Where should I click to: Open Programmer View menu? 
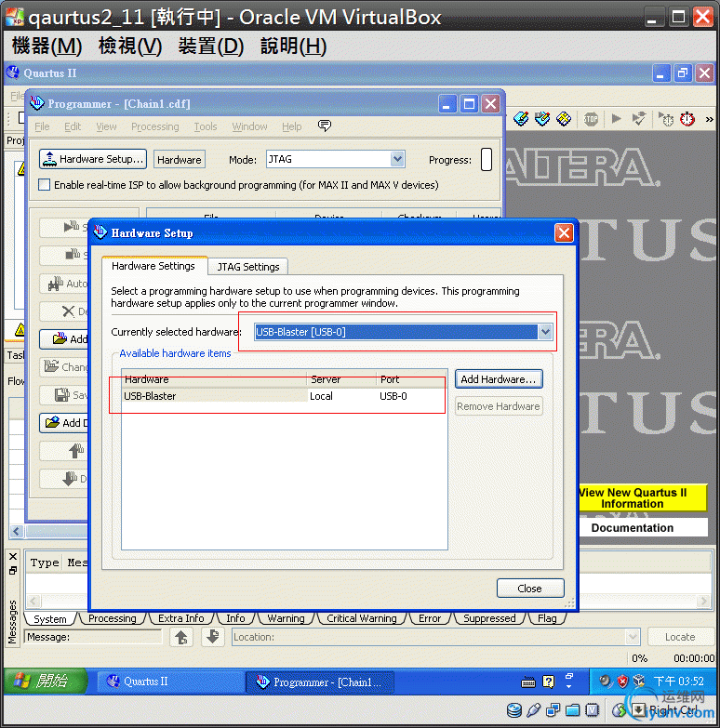tap(106, 126)
